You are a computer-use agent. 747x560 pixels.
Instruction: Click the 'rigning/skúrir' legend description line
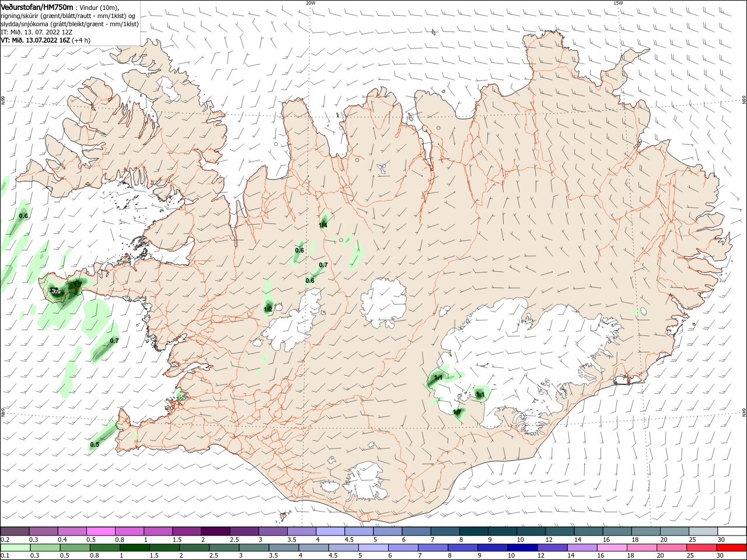tap(68, 16)
